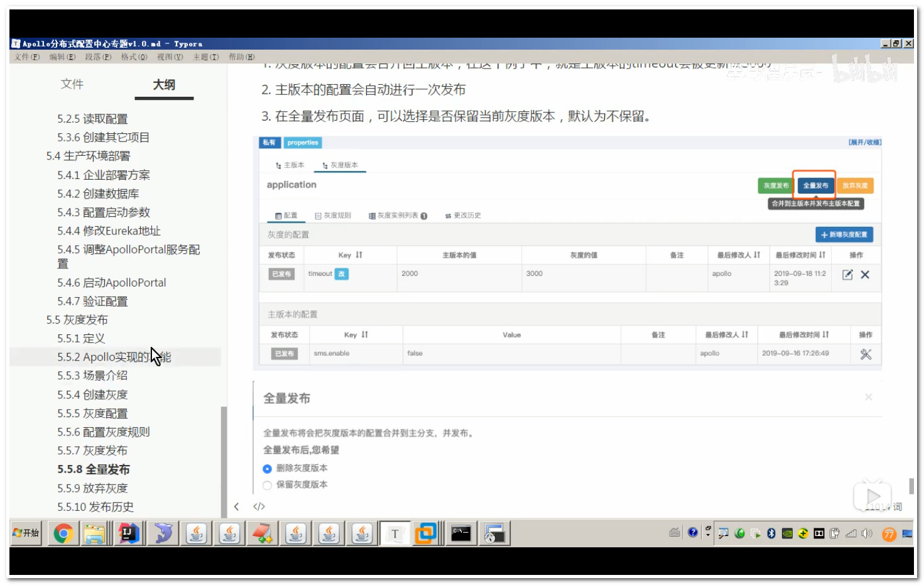The image size is (924, 585).
Task: Select the 删除灰度版本 radio option
Action: 267,469
